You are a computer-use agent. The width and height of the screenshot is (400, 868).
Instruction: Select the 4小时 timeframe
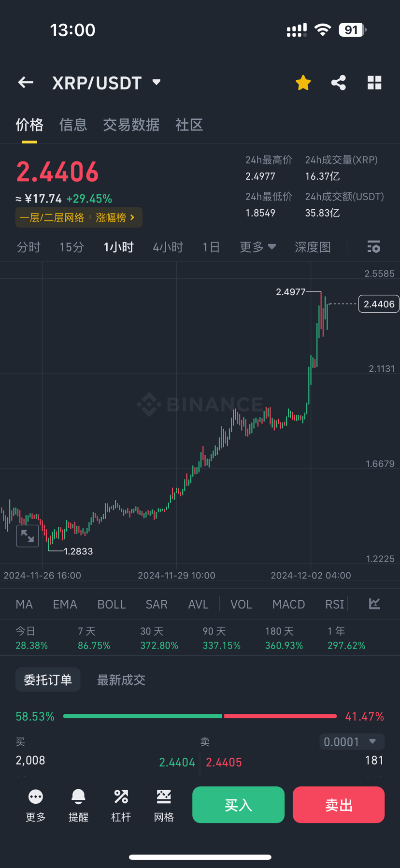click(168, 247)
